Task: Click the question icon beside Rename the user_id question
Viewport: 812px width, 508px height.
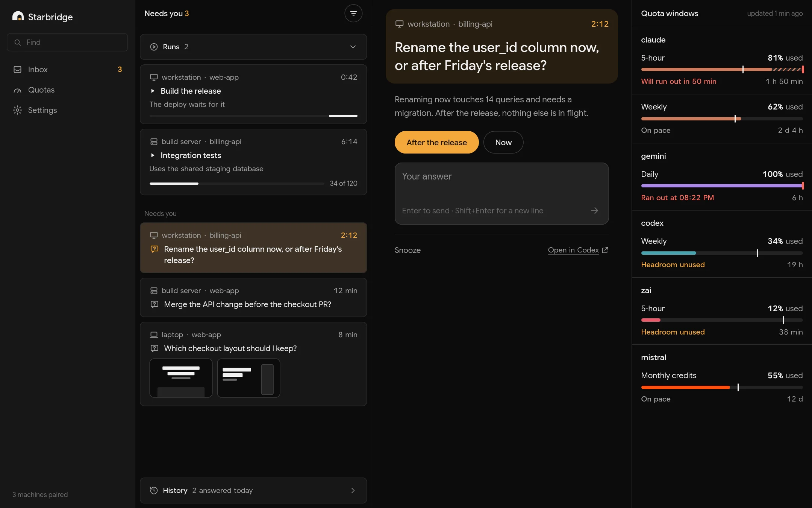Action: point(154,249)
